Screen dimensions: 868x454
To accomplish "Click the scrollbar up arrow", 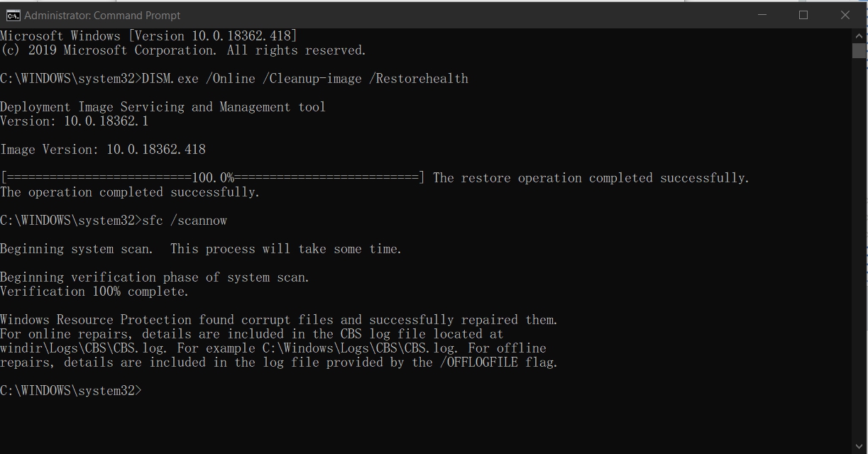I will pyautogui.click(x=859, y=35).
